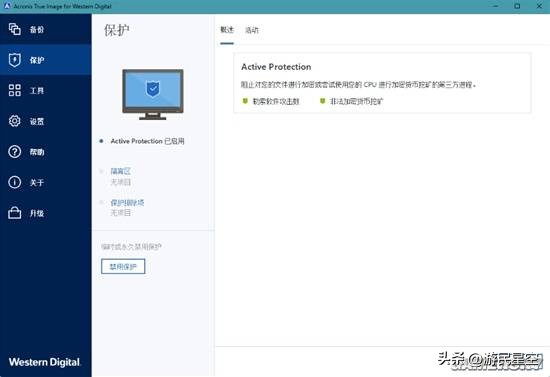Switch to the 活动 activity tab
The image size is (550, 377).
point(251,30)
